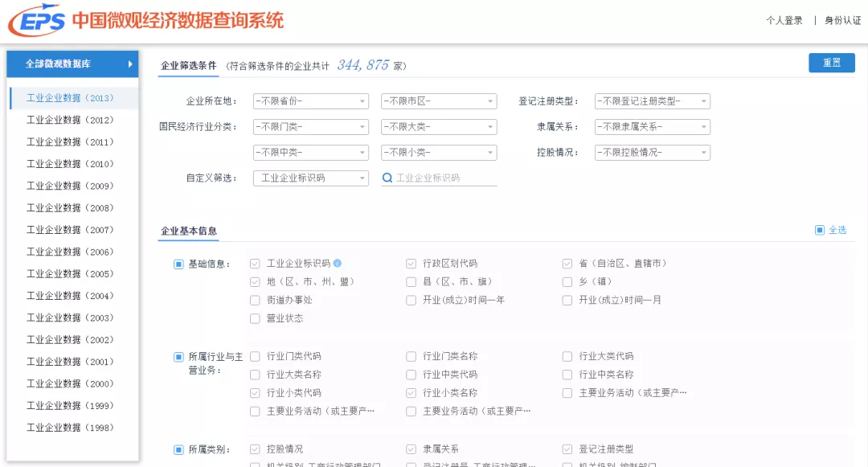Uncheck 地（区、市、州、盟） checkbox

(x=255, y=281)
